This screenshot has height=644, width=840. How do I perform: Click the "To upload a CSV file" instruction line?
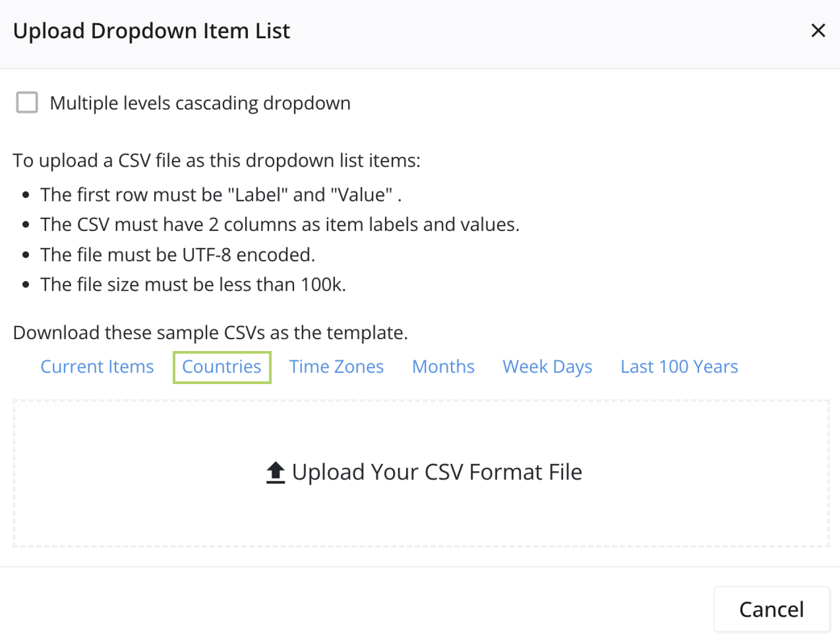tap(216, 161)
